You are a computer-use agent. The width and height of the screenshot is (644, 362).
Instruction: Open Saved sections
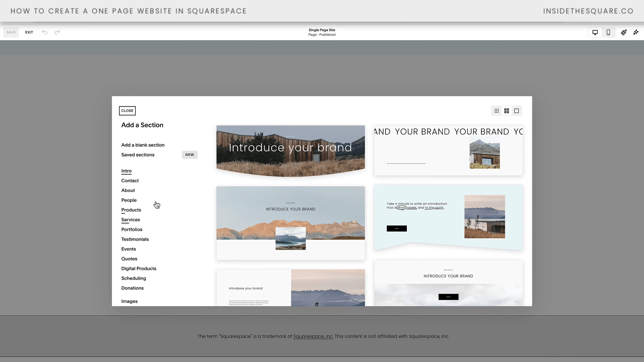coord(138,155)
